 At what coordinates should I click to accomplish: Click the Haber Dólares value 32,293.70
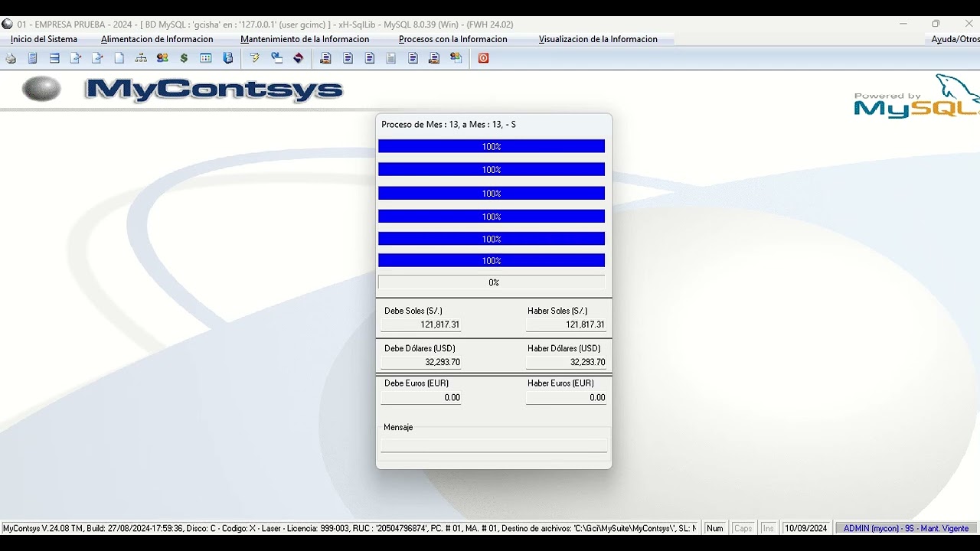click(x=566, y=362)
